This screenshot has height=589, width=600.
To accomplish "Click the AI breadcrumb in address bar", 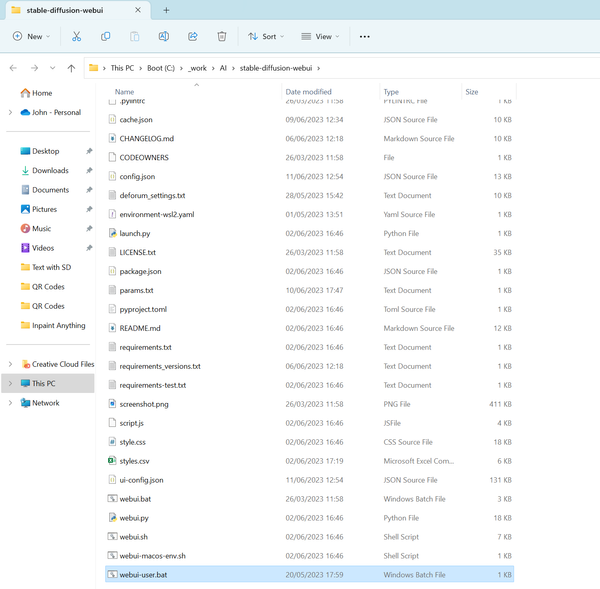I will 222,68.
